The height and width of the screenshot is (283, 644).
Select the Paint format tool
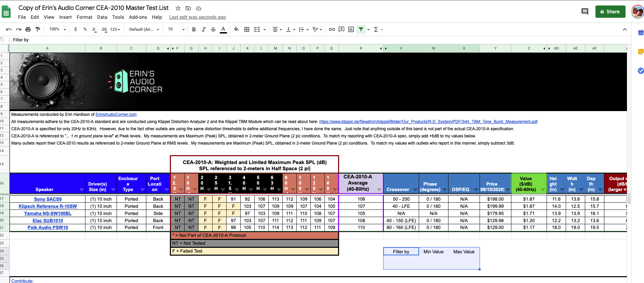coord(38,29)
